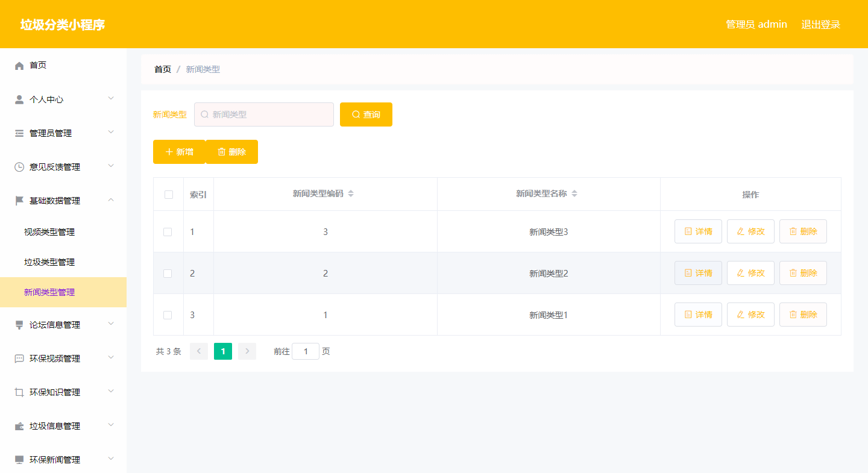The height and width of the screenshot is (473, 868).
Task: Click the monitor icon beside 环保新闻管理
Action: [x=19, y=459]
